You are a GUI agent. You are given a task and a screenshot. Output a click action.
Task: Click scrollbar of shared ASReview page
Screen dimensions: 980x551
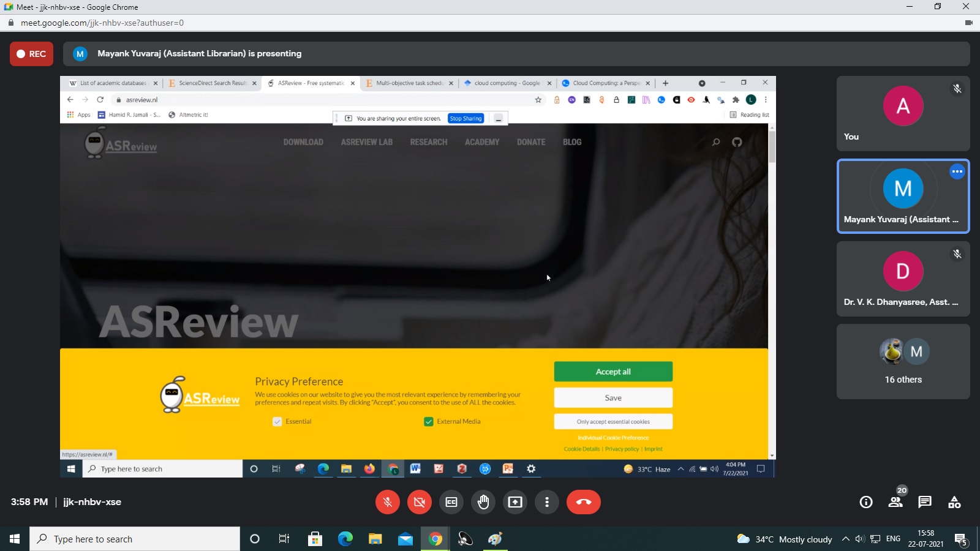pos(772,147)
